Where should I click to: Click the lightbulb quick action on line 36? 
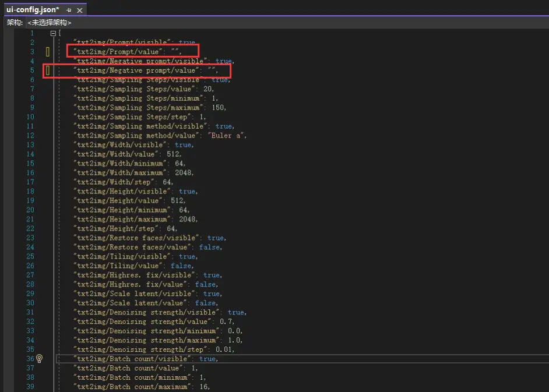39,358
